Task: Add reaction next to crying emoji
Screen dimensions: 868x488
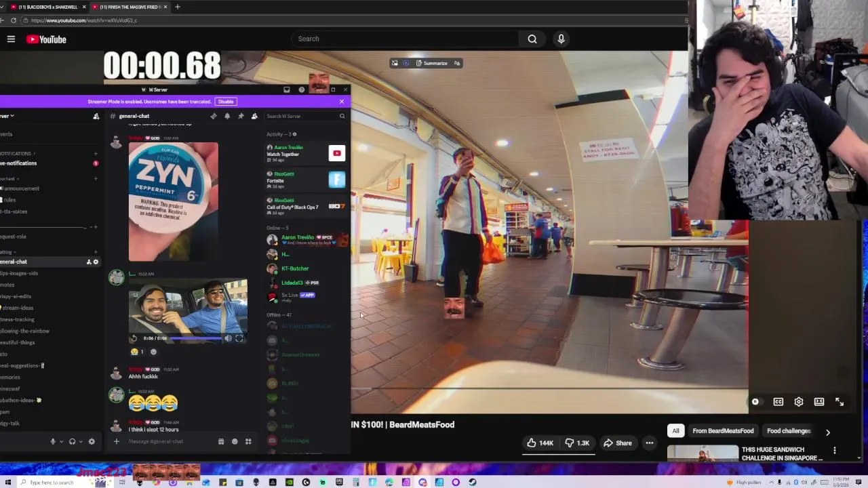Action: 153,352
